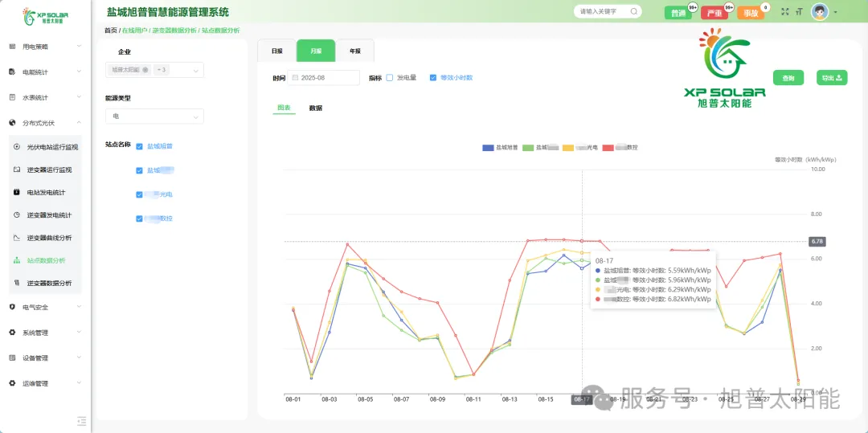Viewport: 868px width, 433px height.
Task: Uncheck the 盐城旭普 station checkbox
Action: point(140,146)
